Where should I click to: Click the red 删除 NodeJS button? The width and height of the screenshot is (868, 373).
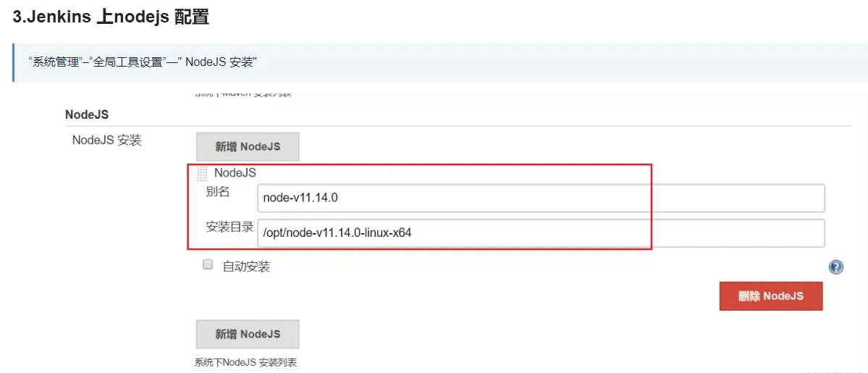(x=770, y=296)
